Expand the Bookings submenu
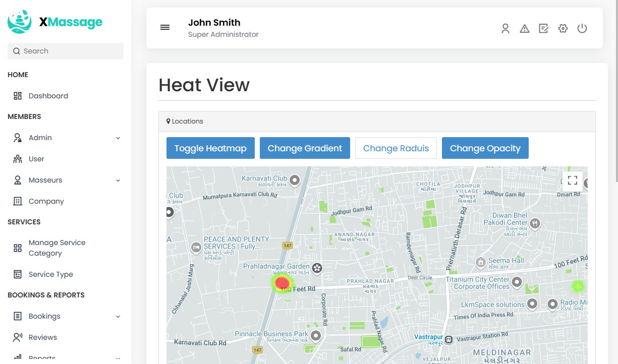The width and height of the screenshot is (618, 364). coord(118,317)
